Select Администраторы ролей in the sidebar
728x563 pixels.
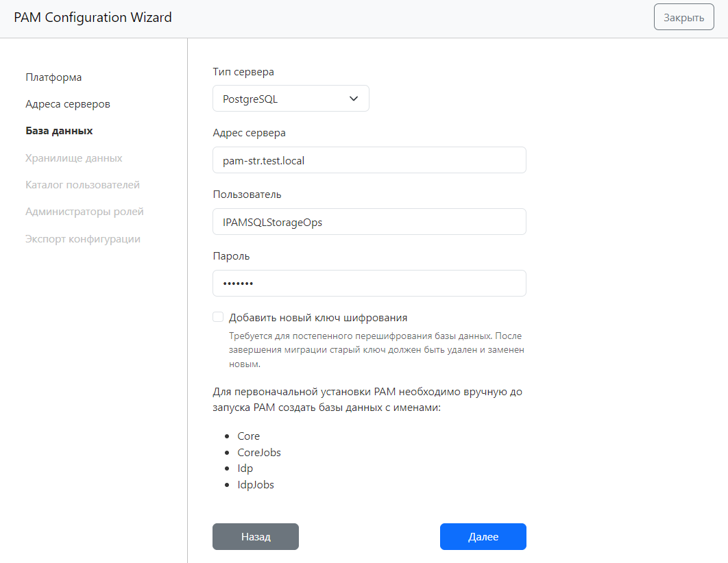pos(84,212)
